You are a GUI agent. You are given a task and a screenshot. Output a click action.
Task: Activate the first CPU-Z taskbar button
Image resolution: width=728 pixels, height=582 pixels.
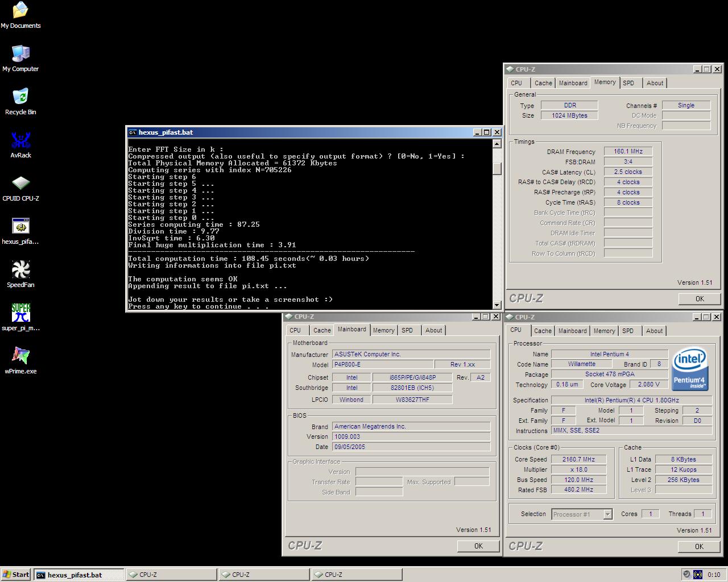pos(171,575)
